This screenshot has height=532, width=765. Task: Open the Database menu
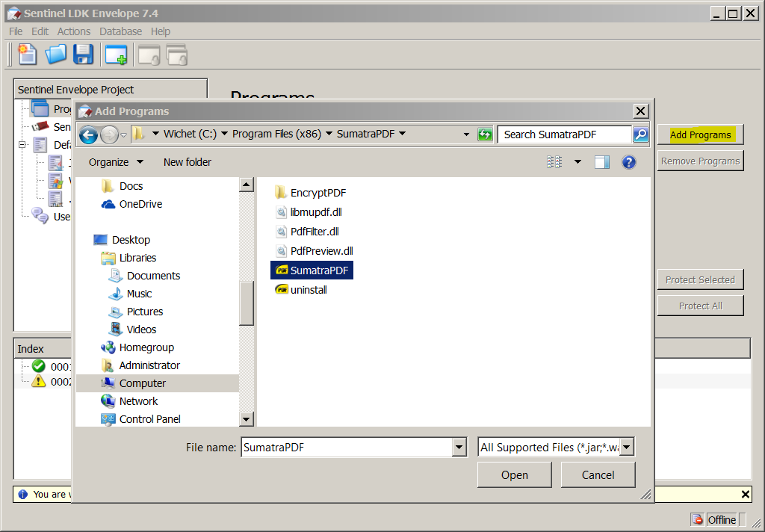coord(120,31)
